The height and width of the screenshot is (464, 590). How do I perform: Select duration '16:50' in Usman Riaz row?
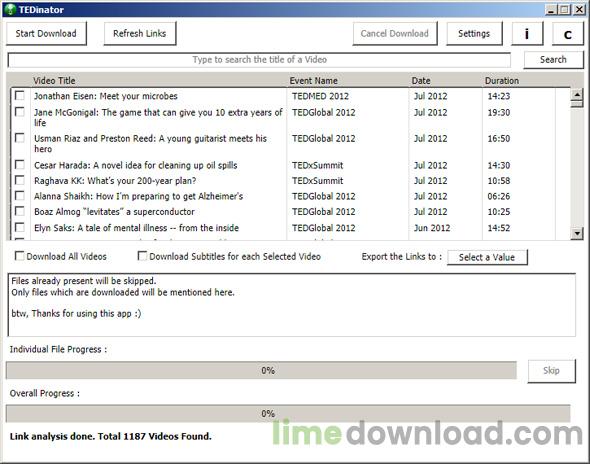(x=499, y=138)
